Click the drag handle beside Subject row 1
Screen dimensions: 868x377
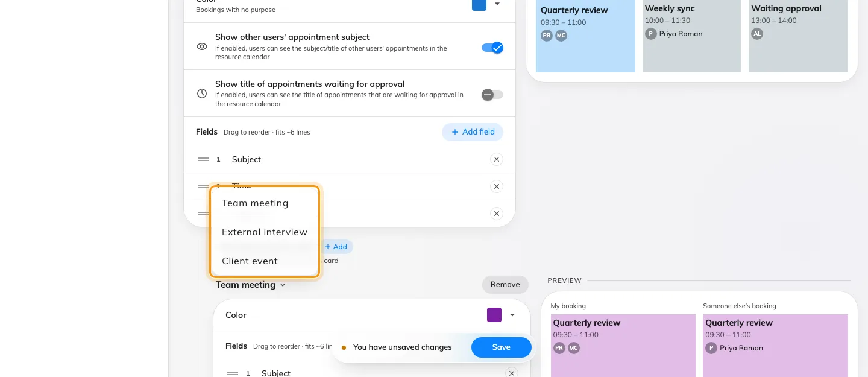tap(203, 159)
